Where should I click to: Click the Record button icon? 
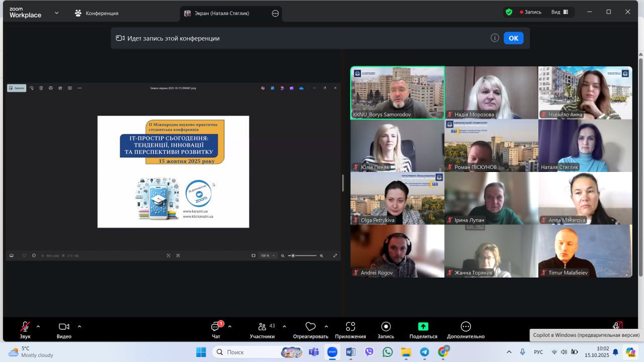tap(386, 327)
